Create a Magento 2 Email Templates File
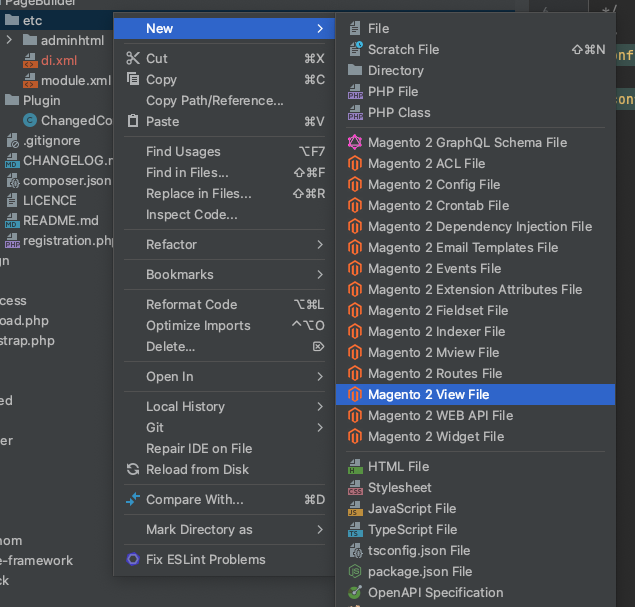Viewport: 635px width, 607px height. [x=475, y=248]
